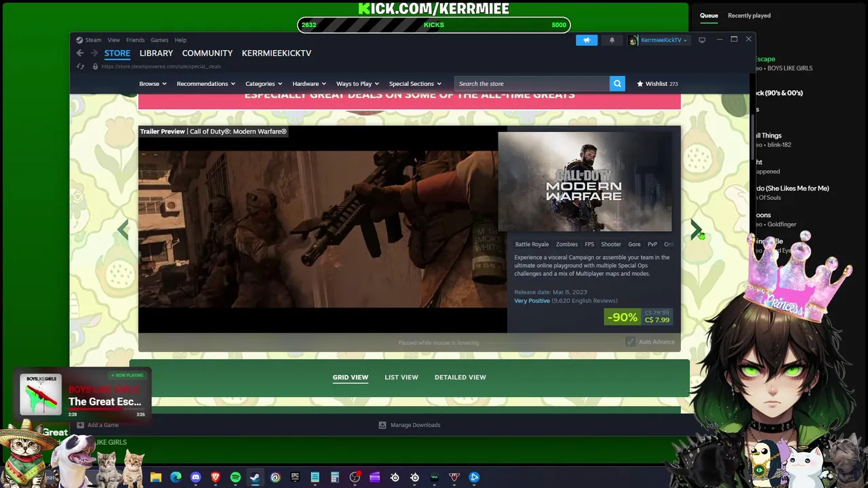Open Discord from taskbar
Screen dimensions: 868x488
196,477
